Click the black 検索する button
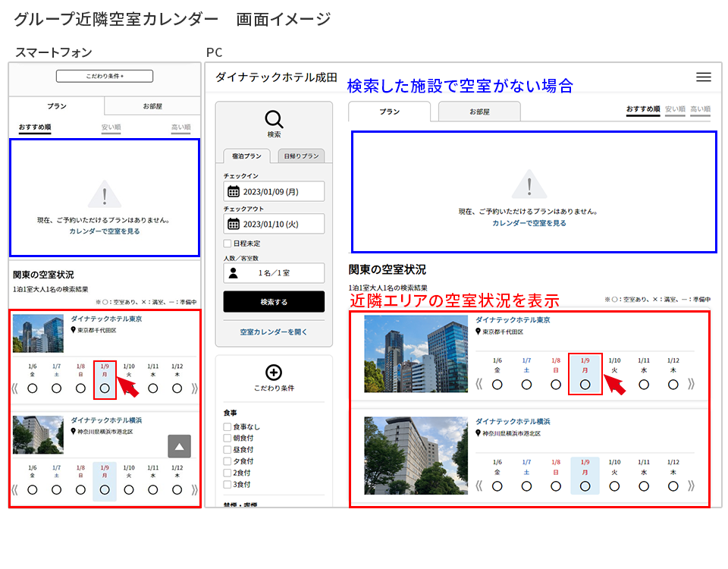This screenshot has height=569, width=728. (274, 301)
